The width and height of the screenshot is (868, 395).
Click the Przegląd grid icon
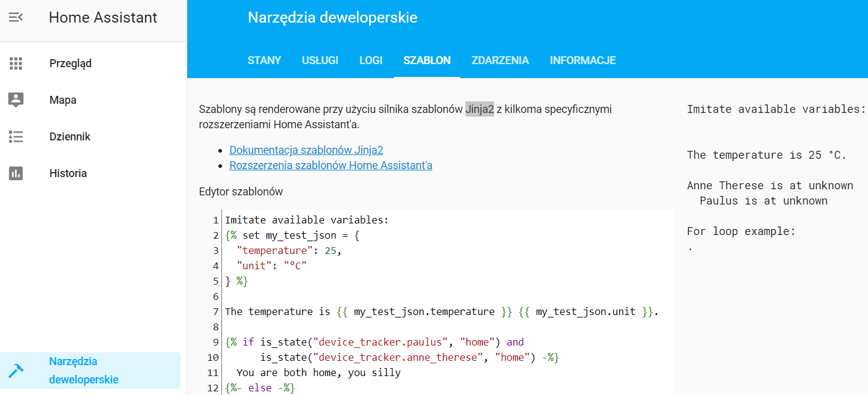pyautogui.click(x=16, y=63)
